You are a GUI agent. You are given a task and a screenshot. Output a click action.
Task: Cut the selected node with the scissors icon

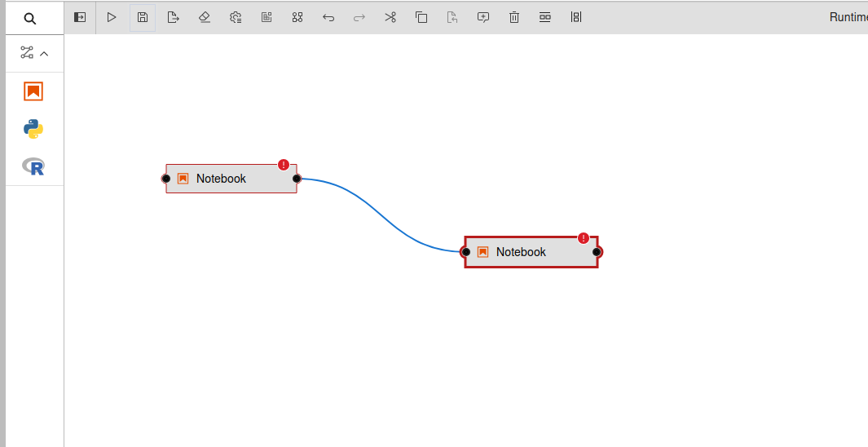tap(390, 17)
